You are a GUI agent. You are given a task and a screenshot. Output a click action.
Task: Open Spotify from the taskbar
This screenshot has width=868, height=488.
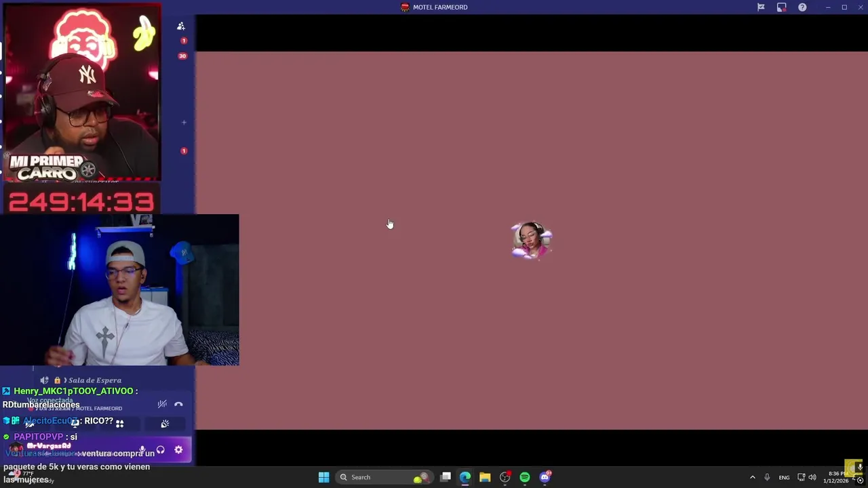click(524, 477)
